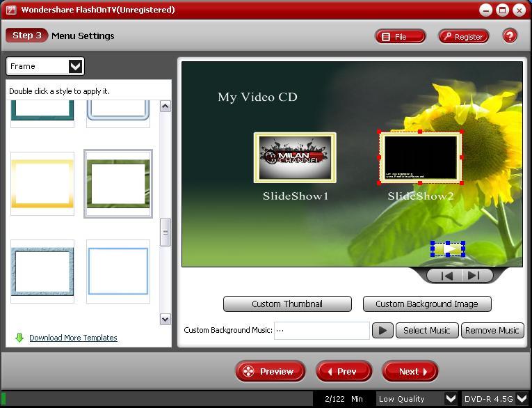532x408 pixels.
Task: Go back with the Prev button
Action: point(344,371)
